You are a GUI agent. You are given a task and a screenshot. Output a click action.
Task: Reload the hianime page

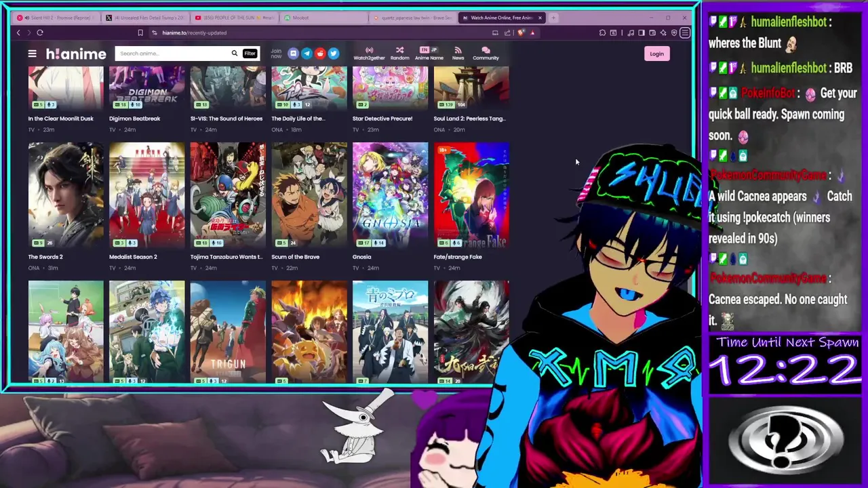coord(40,33)
